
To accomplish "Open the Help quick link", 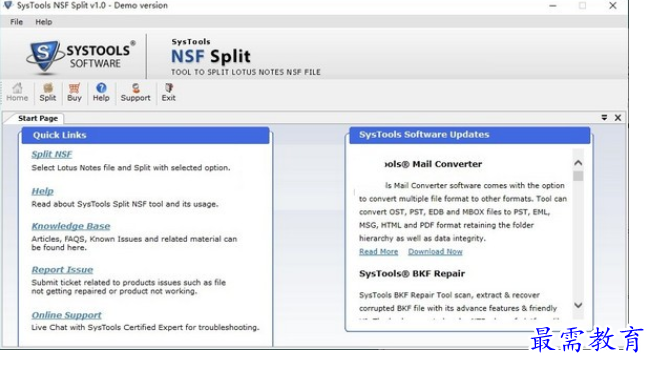I will (42, 191).
